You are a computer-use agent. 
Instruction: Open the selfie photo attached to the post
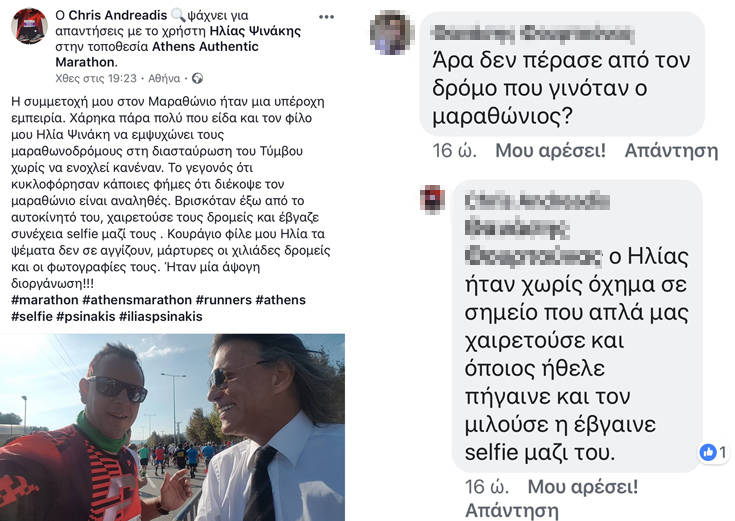pos(172,427)
